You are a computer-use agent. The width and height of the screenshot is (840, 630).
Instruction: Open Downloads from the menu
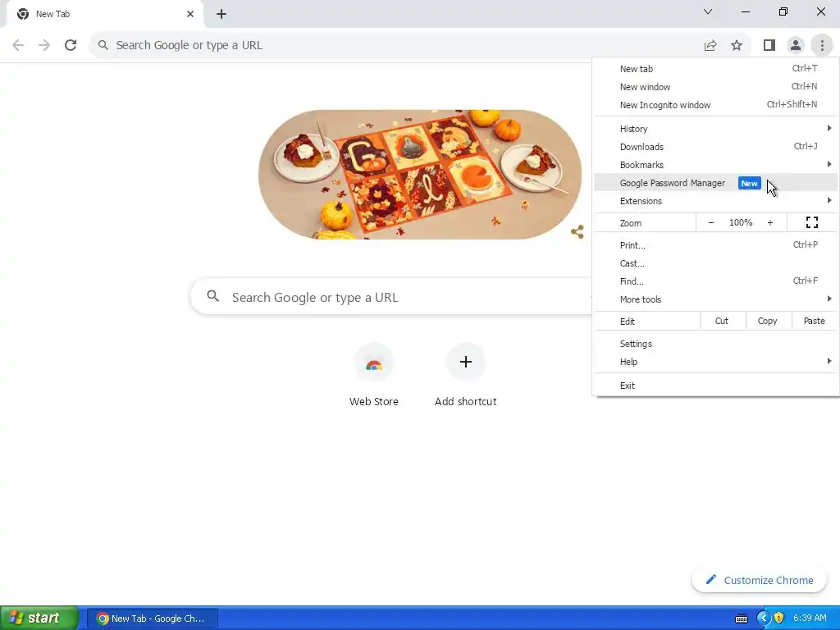click(715, 147)
